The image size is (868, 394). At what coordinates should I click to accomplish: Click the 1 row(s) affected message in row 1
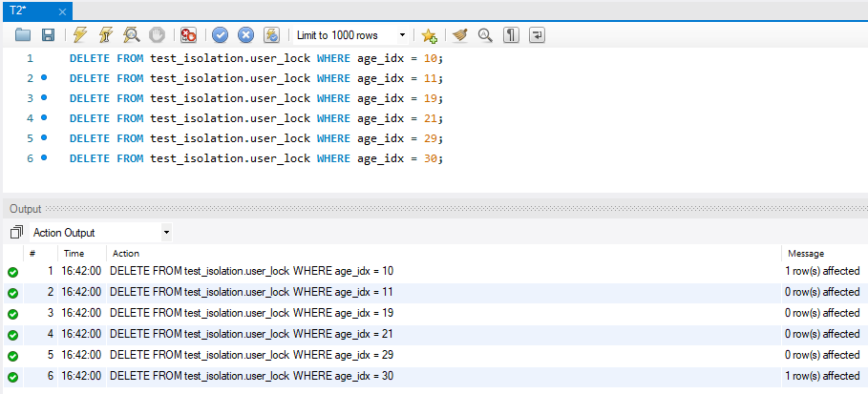[822, 271]
